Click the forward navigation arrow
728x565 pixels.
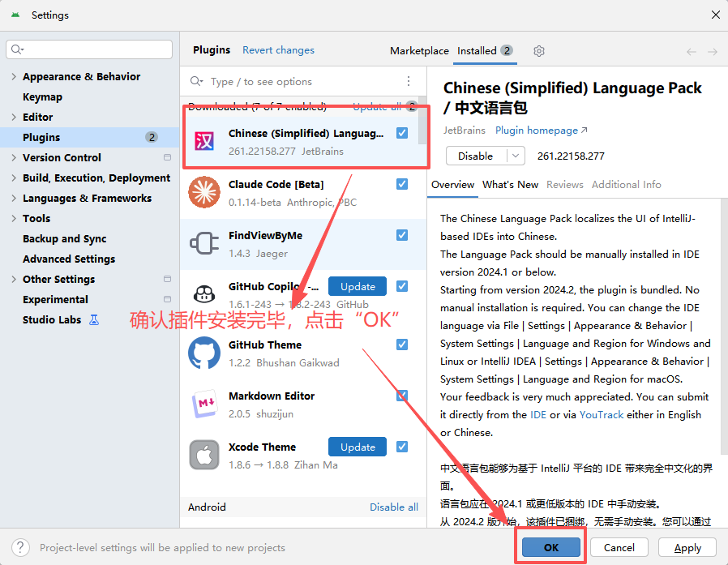(713, 52)
